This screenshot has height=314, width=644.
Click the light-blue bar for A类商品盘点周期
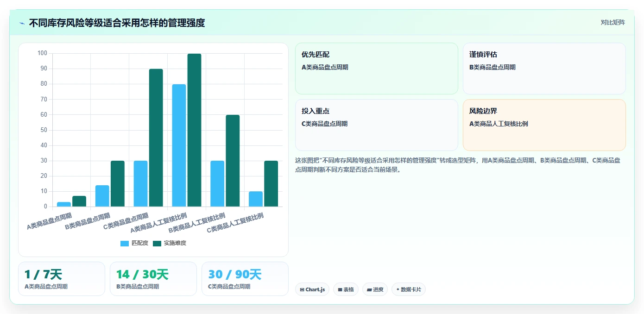tap(64, 204)
